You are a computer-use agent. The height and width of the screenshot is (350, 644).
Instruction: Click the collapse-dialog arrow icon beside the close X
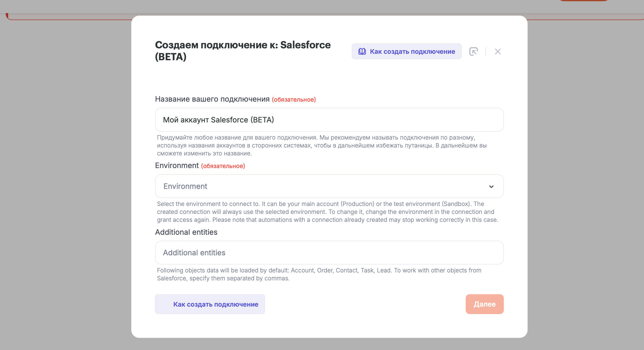(474, 51)
